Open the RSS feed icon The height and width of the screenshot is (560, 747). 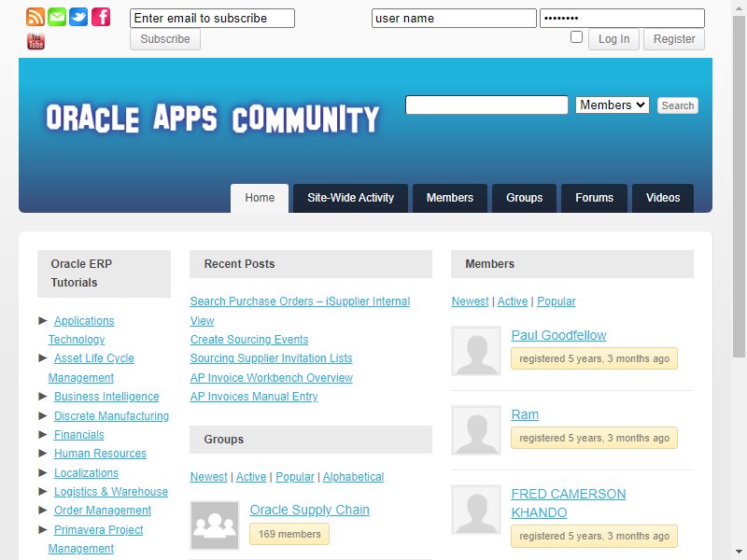pyautogui.click(x=35, y=17)
